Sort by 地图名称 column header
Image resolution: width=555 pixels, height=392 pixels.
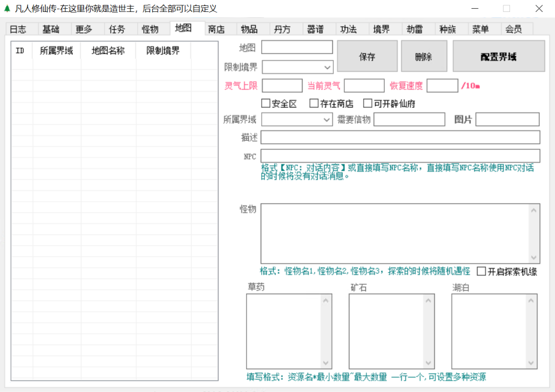click(108, 51)
